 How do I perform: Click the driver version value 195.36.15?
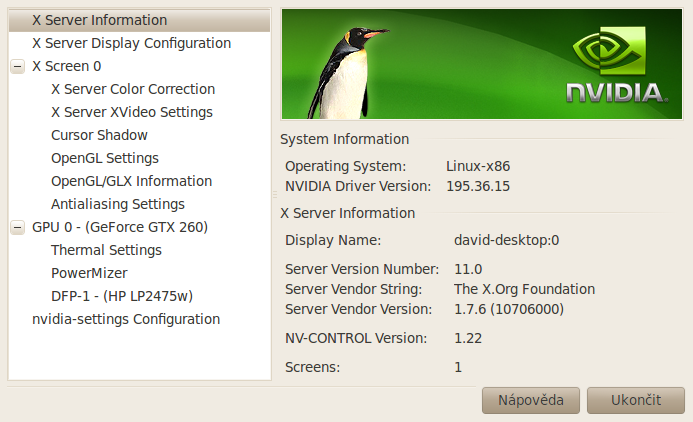[x=478, y=186]
